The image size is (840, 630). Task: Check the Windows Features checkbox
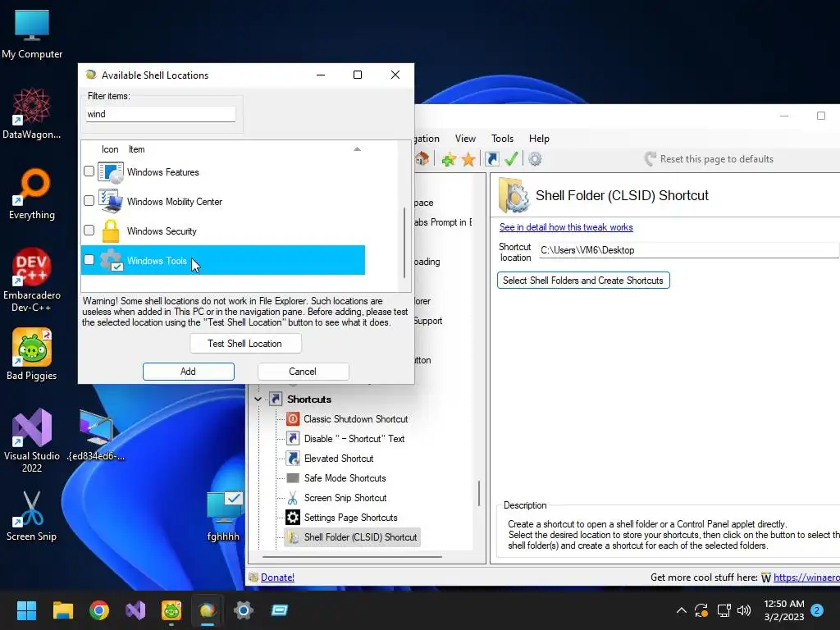89,171
